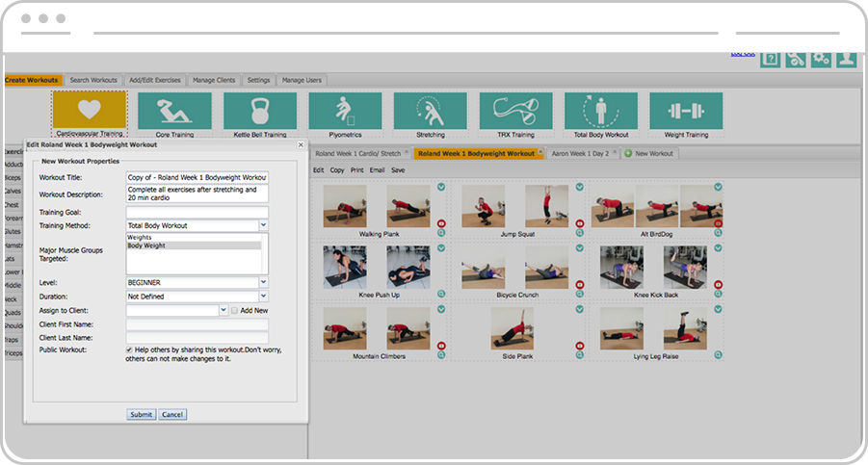Play the Knee Kick Back video icon
This screenshot has height=465, width=868.
tap(718, 284)
